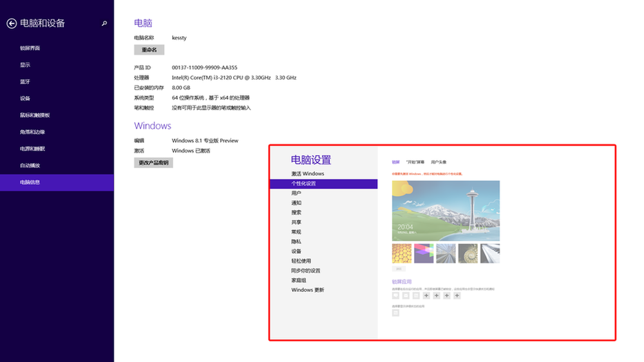Click the Intel Core i3-2120 processor text
This screenshot has width=644, height=362.
point(234,78)
